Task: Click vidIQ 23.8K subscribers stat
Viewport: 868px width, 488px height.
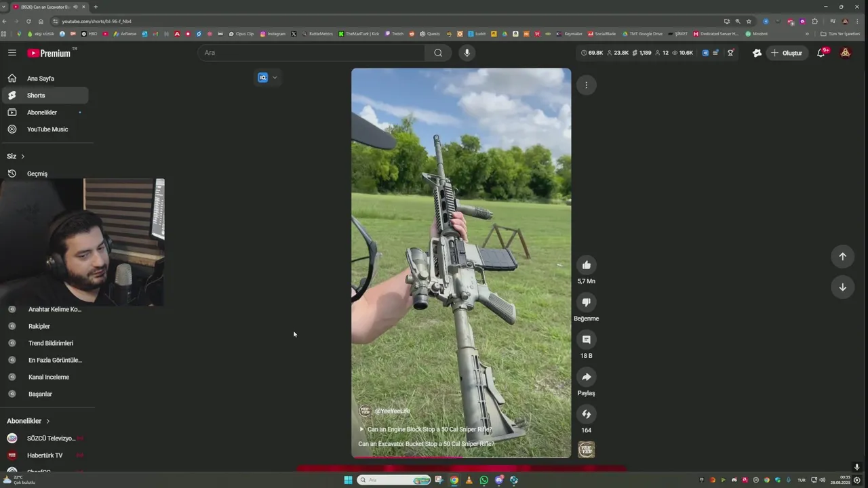Action: [x=618, y=53]
